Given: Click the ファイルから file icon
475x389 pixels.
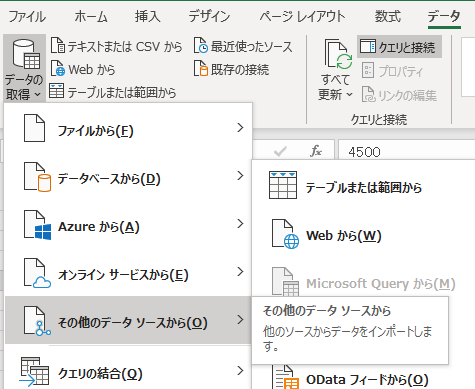Looking at the screenshot, I should click(x=34, y=128).
